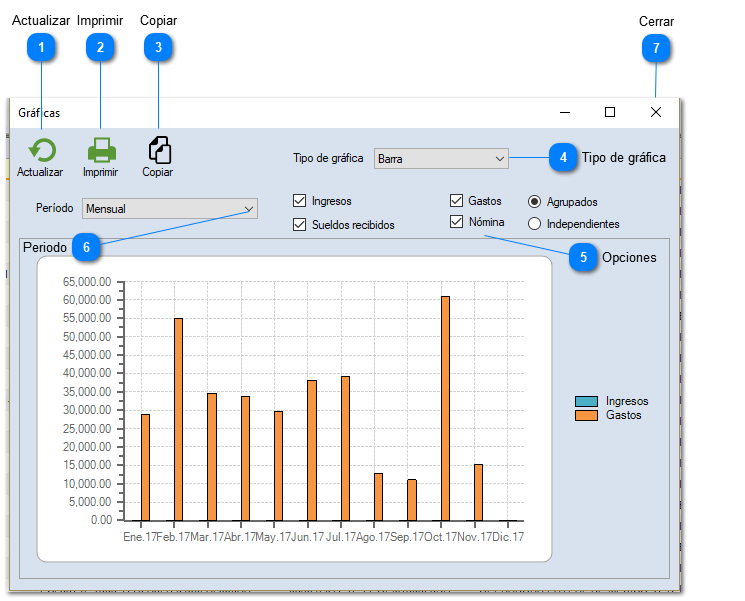Open the Tipo de gráfica dropdown
Screen dimensions: 745x601
pos(499,158)
